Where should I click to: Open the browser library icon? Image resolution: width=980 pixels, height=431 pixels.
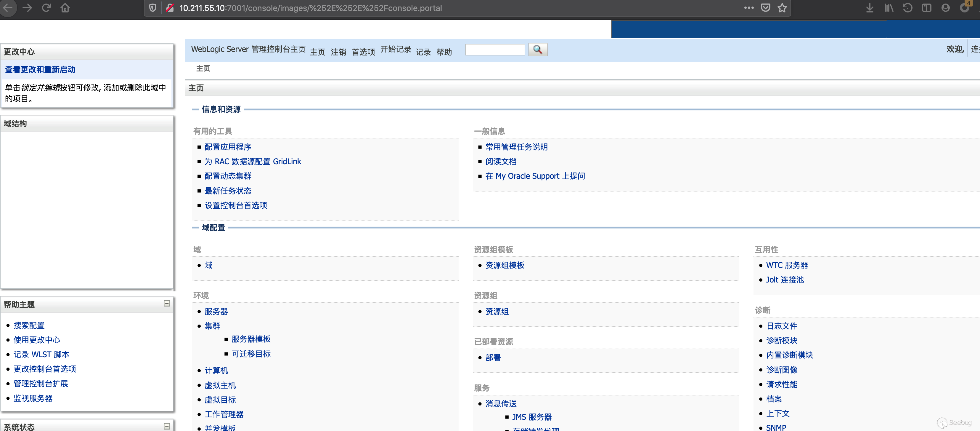point(888,8)
